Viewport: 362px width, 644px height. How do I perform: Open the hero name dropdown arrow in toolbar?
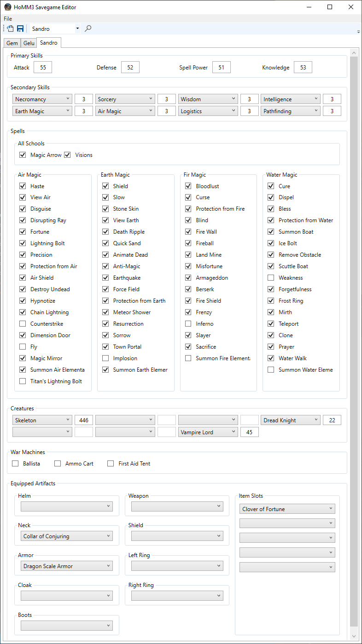[x=77, y=29]
